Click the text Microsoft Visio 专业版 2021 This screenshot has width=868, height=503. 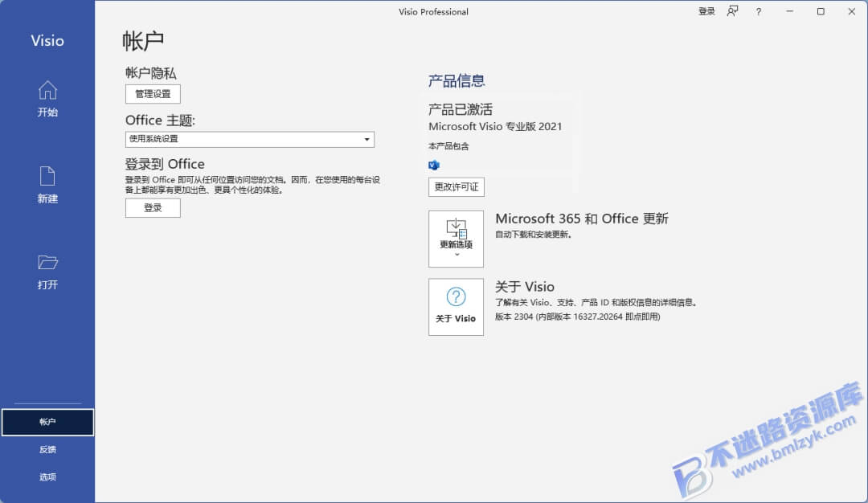pos(495,127)
